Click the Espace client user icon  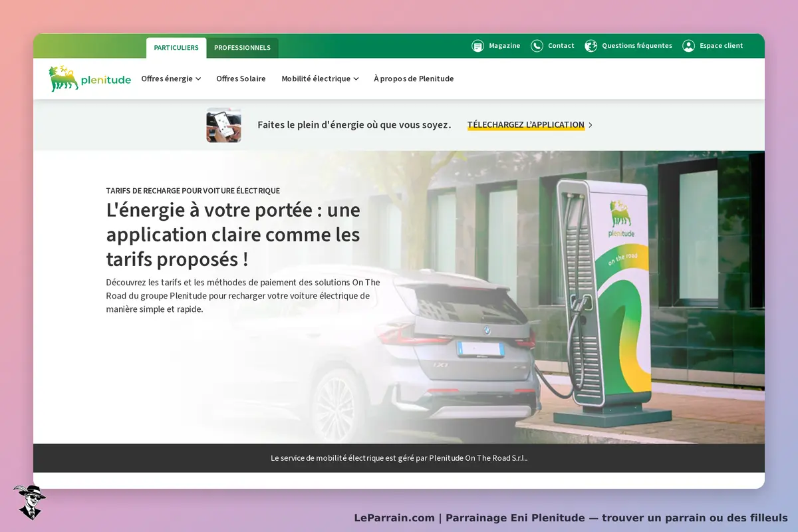[x=688, y=46]
